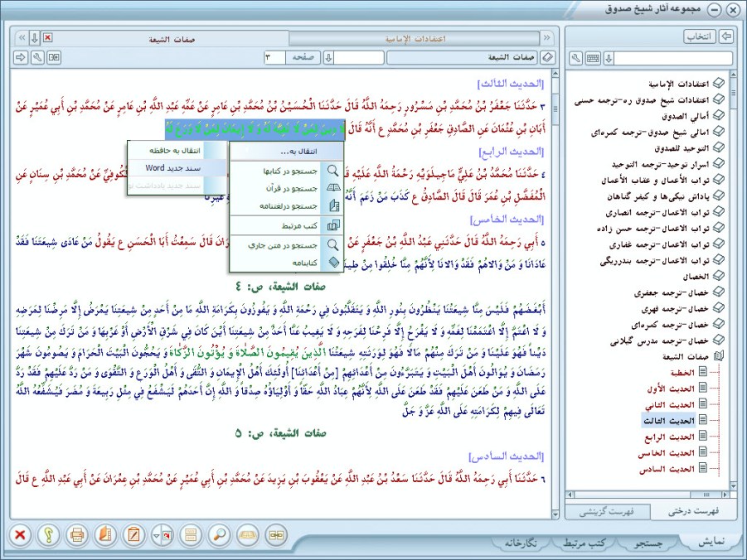Switch to the جستجو bottom tab
This screenshot has width=747, height=560.
coord(648,543)
